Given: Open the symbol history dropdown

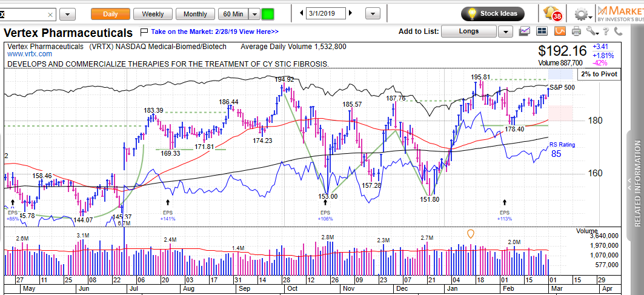Looking at the screenshot, I should [x=67, y=15].
